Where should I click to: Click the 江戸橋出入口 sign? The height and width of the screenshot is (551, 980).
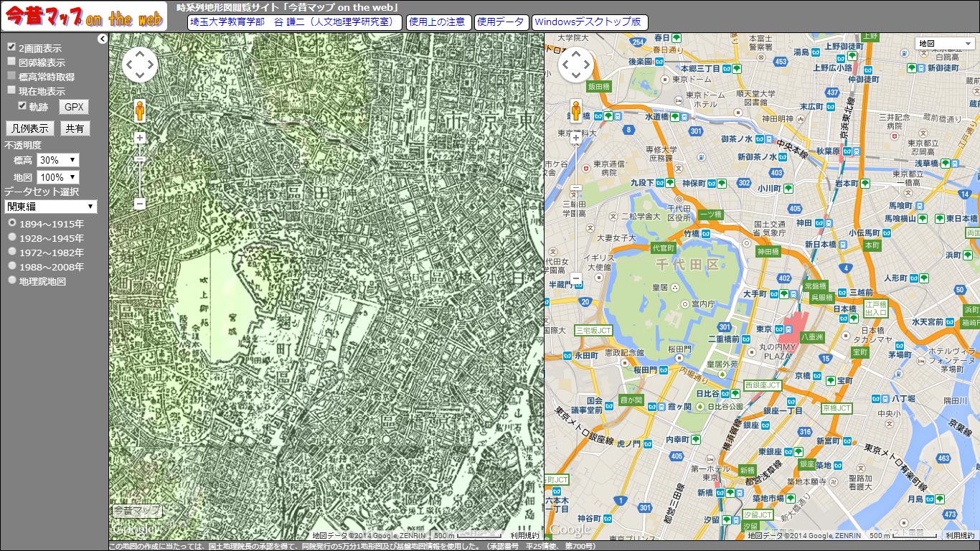pyautogui.click(x=876, y=309)
